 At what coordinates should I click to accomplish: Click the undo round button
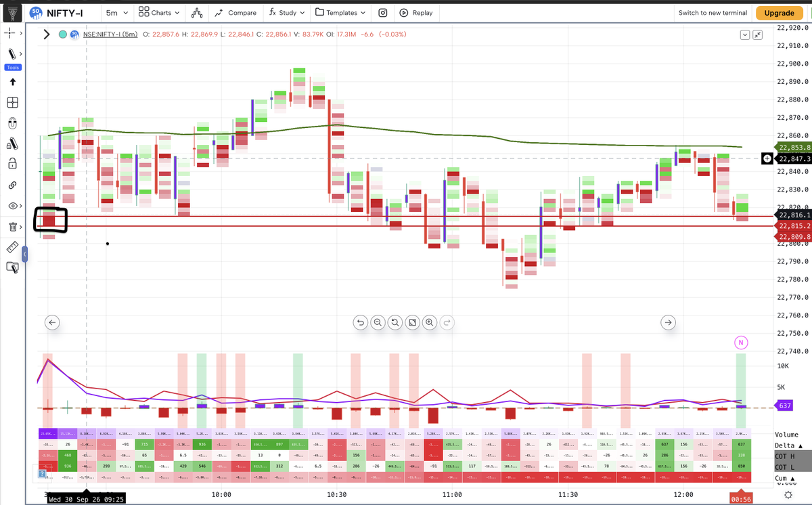pyautogui.click(x=361, y=323)
